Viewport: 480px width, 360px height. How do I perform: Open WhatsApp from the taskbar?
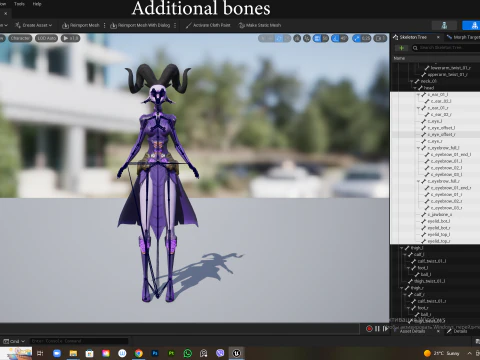[x=188, y=353]
